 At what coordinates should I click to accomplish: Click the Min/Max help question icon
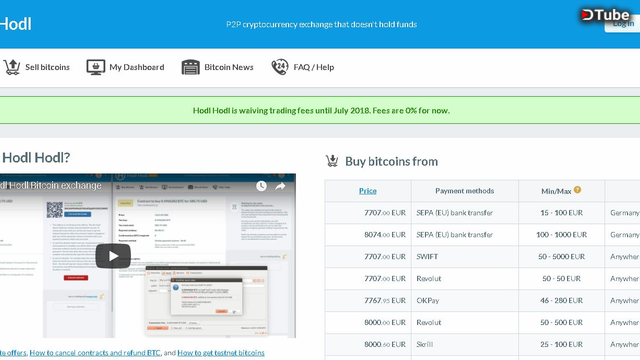click(x=577, y=190)
